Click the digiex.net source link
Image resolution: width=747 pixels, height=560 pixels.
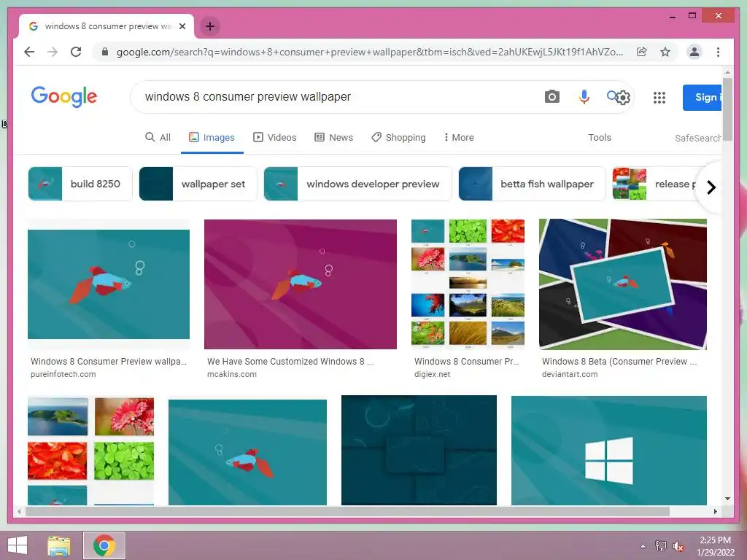click(x=432, y=374)
